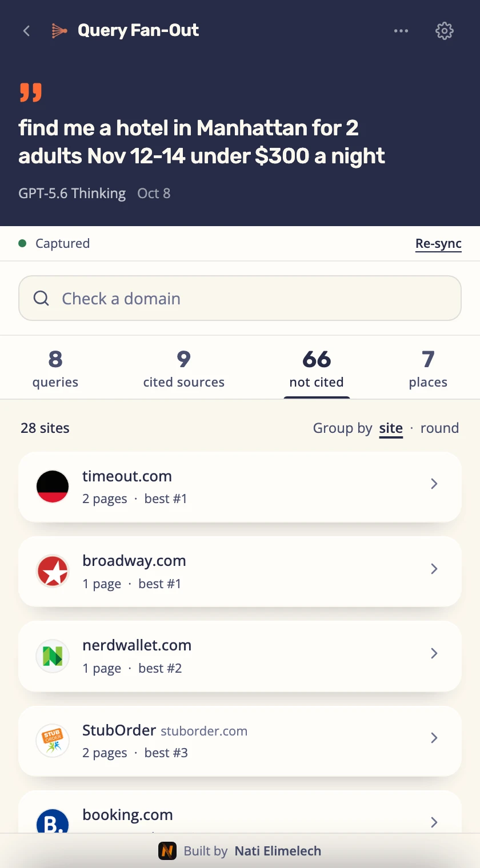Click the StubOrder site favicon

53,740
